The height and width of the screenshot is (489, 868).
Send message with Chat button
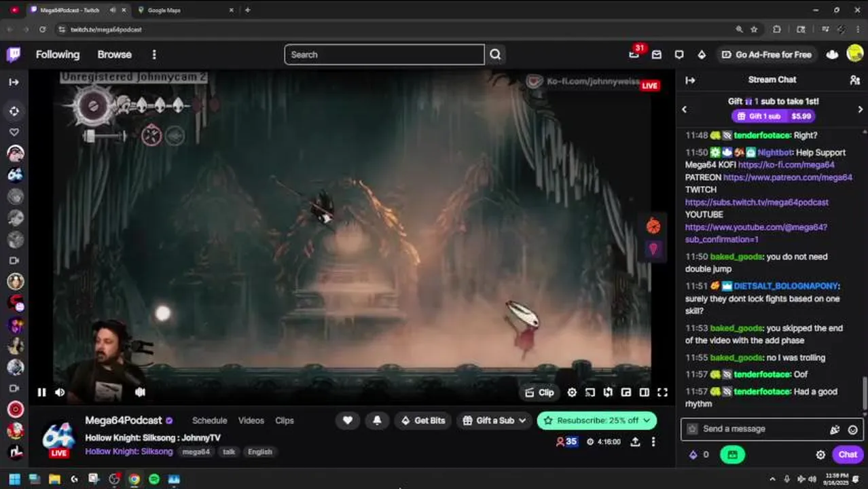(x=848, y=454)
